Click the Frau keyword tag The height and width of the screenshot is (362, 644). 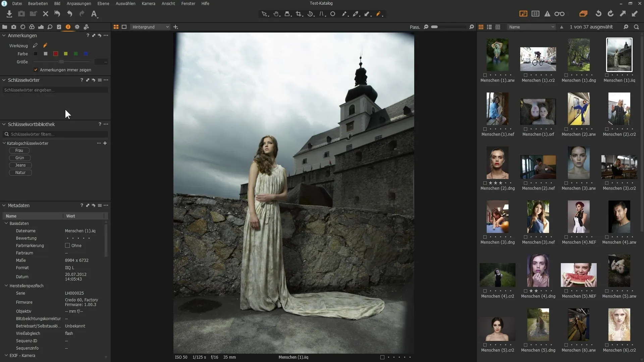19,150
